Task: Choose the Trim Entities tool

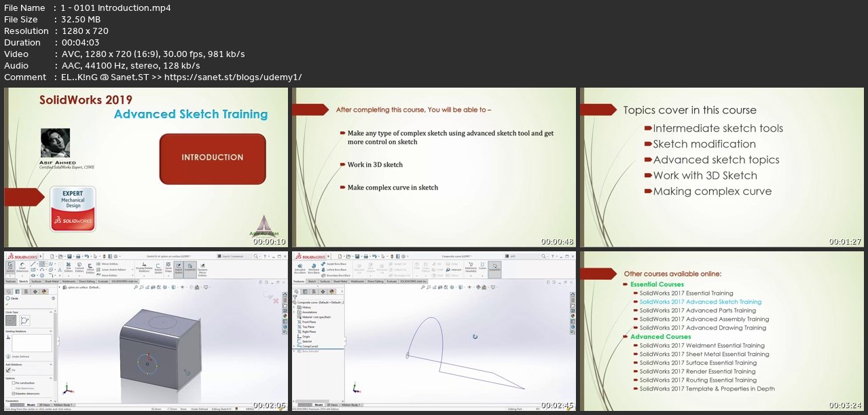Action: point(69,267)
